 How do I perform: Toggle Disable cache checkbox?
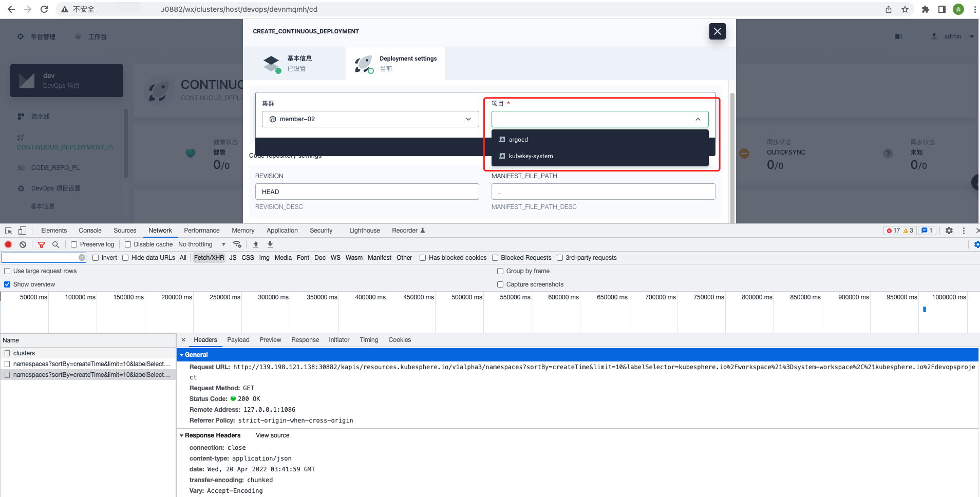point(128,244)
